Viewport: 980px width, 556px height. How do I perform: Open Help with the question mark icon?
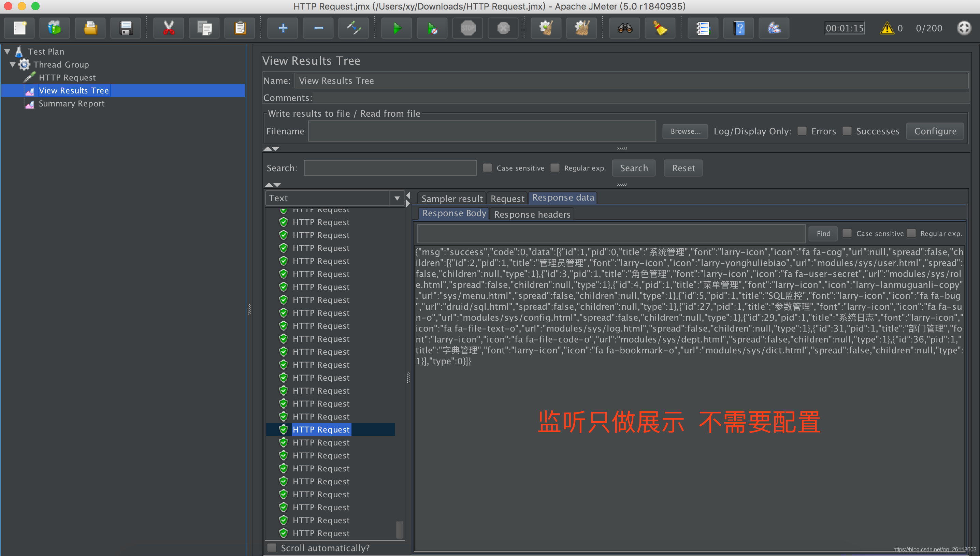[x=739, y=28]
